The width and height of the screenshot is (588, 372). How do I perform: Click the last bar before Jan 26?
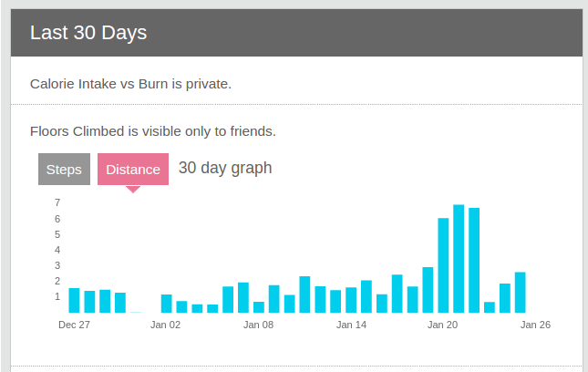coord(521,292)
